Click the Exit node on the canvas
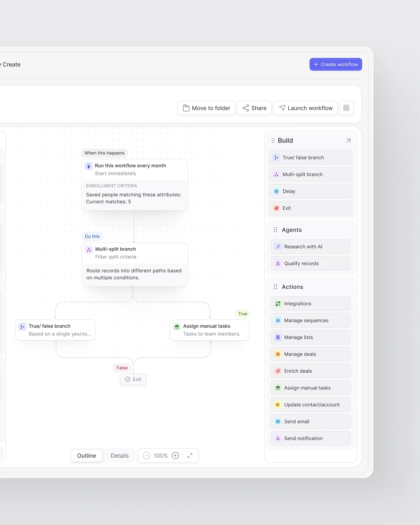The image size is (420, 525). pos(133,379)
